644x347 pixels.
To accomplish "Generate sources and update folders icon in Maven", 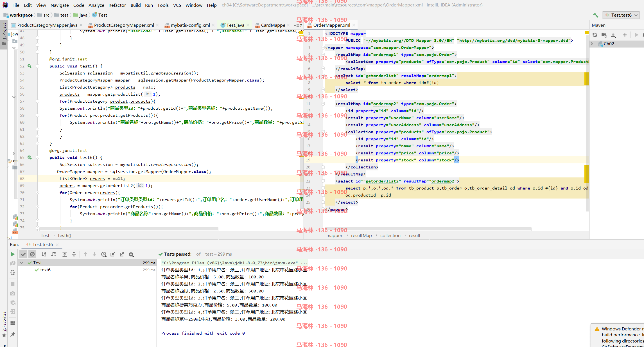I will [x=604, y=35].
